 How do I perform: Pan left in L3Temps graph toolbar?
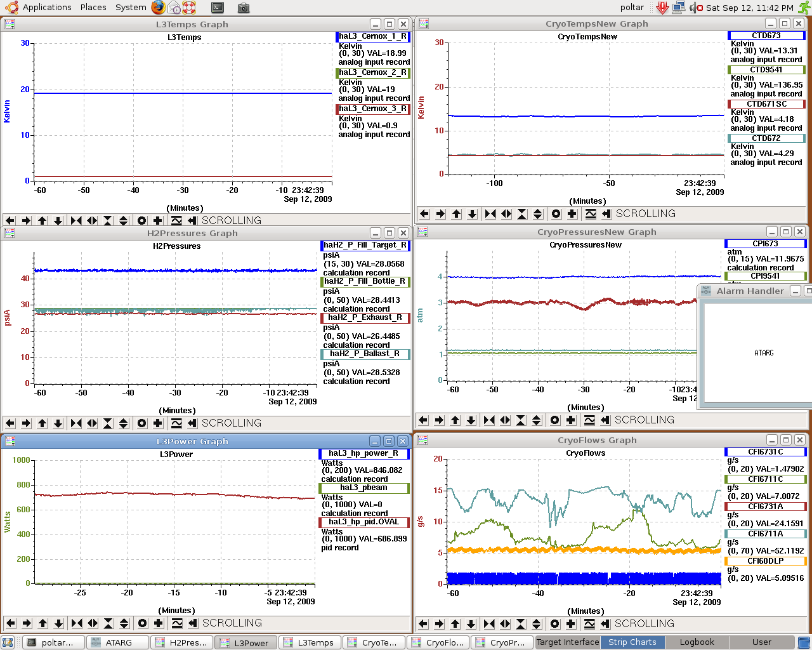(10, 220)
